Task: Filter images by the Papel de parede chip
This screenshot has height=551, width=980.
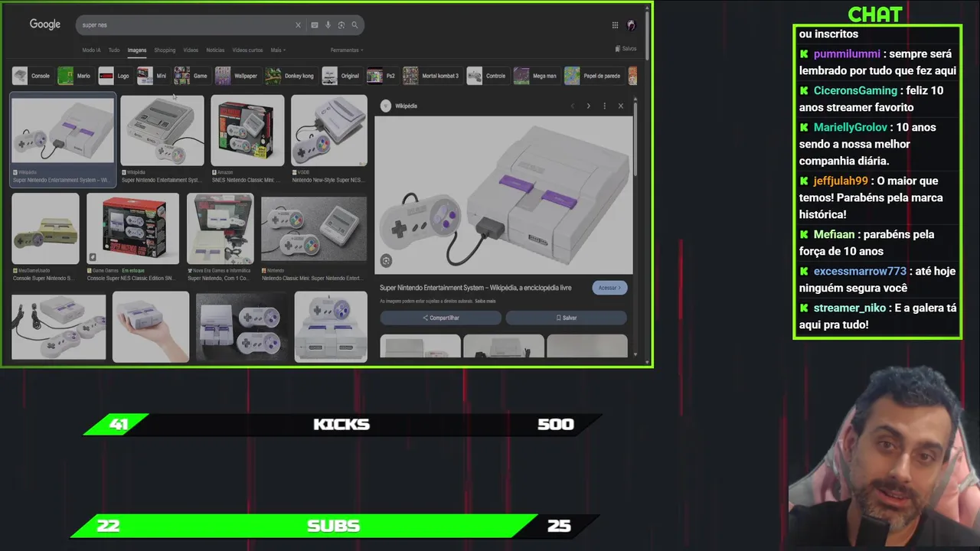Action: 593,76
